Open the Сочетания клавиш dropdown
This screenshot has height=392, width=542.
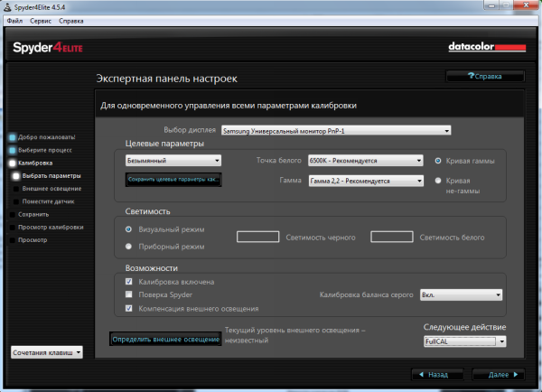(47, 352)
